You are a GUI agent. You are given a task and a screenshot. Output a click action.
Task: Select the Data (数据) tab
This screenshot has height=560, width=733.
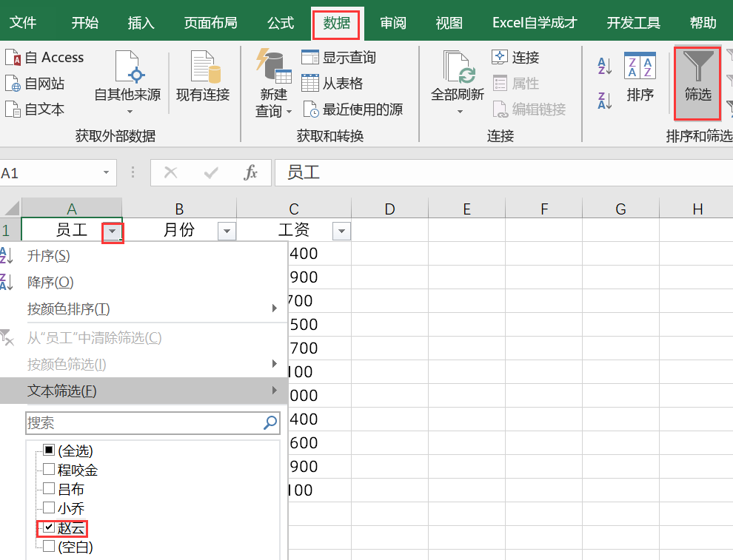(337, 22)
